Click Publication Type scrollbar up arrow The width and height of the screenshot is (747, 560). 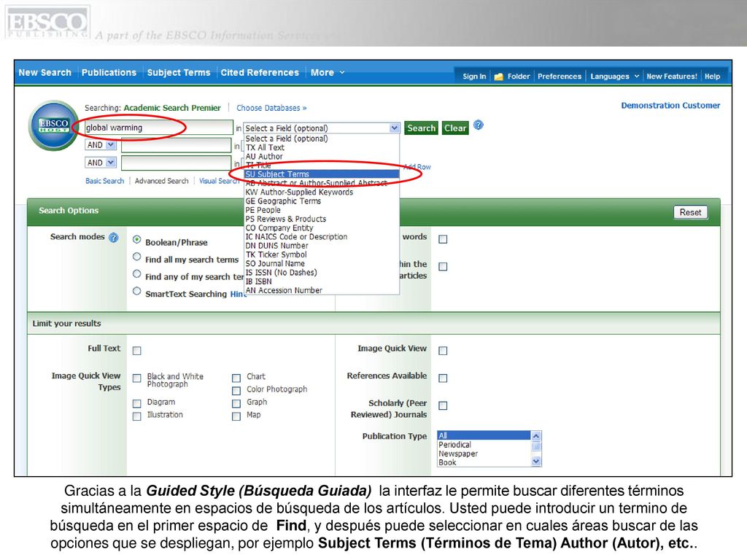536,436
